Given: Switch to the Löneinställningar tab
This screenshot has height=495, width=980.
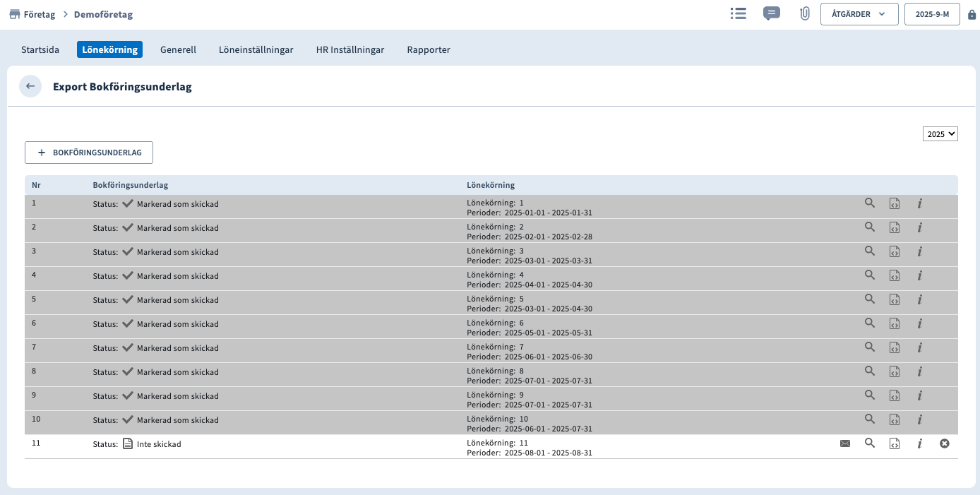Looking at the screenshot, I should point(256,49).
